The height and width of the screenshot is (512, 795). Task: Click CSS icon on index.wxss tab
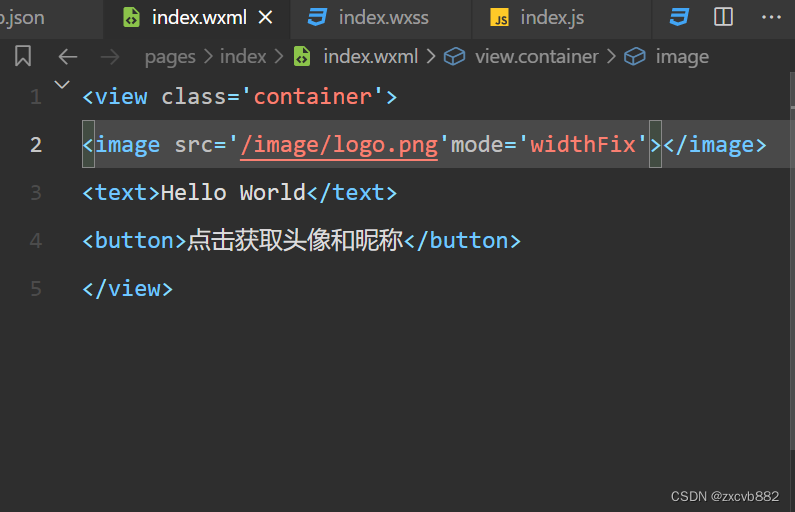[317, 17]
